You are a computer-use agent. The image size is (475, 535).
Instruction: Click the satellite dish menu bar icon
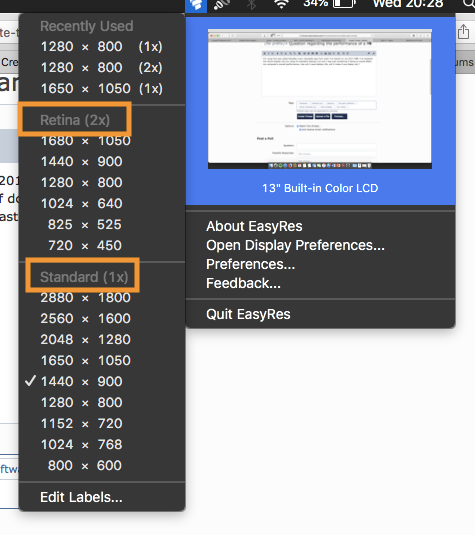(221, 4)
